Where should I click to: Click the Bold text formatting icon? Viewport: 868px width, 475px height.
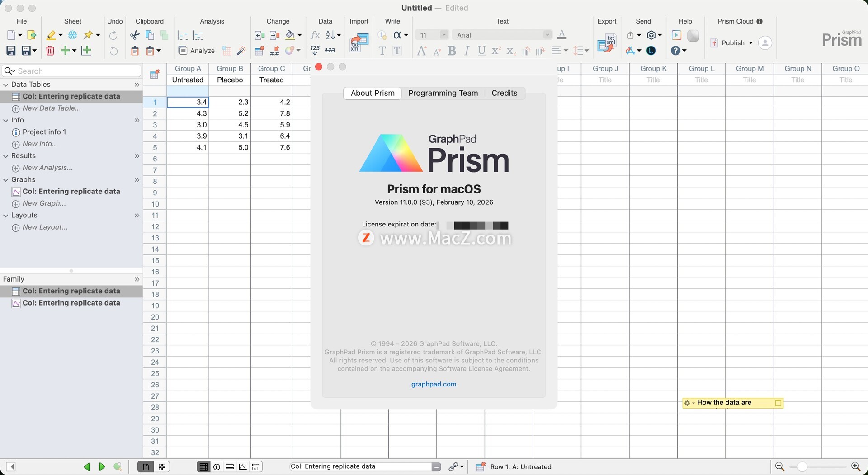(x=452, y=51)
